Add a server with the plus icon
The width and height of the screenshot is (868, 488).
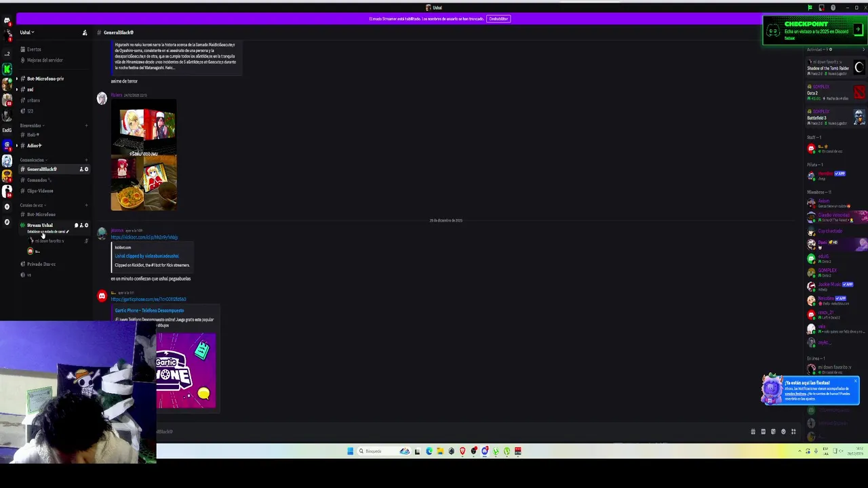pyautogui.click(x=7, y=207)
